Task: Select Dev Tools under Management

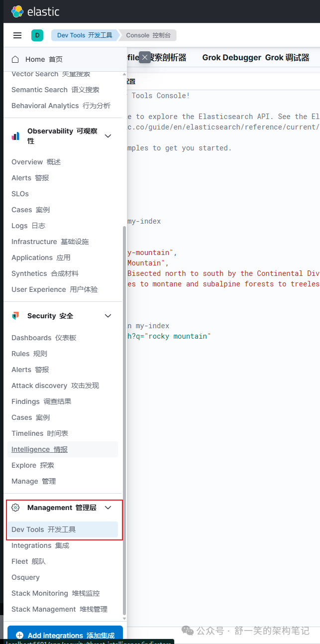Action: pos(63,529)
